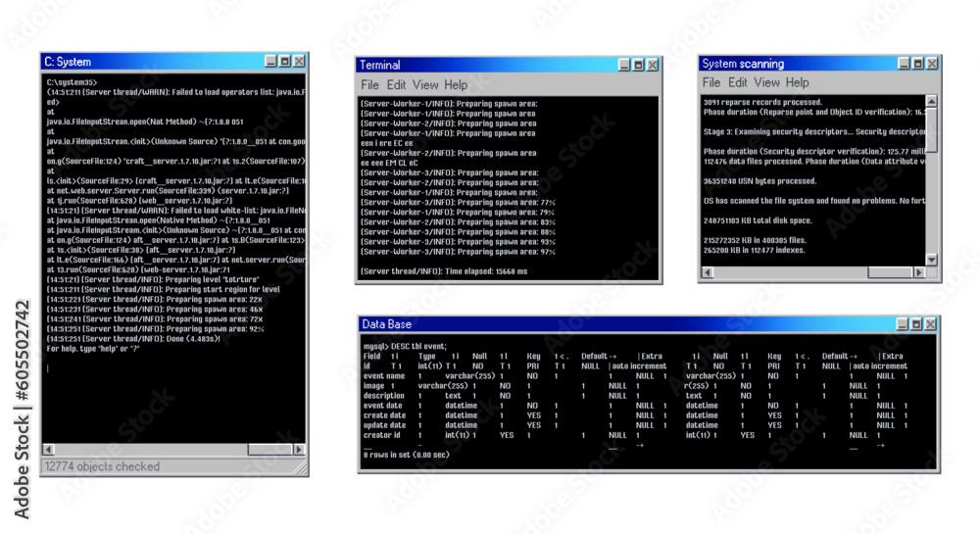This screenshot has width=980, height=534.
Task: Open View menu in Terminal window
Action: 425,85
